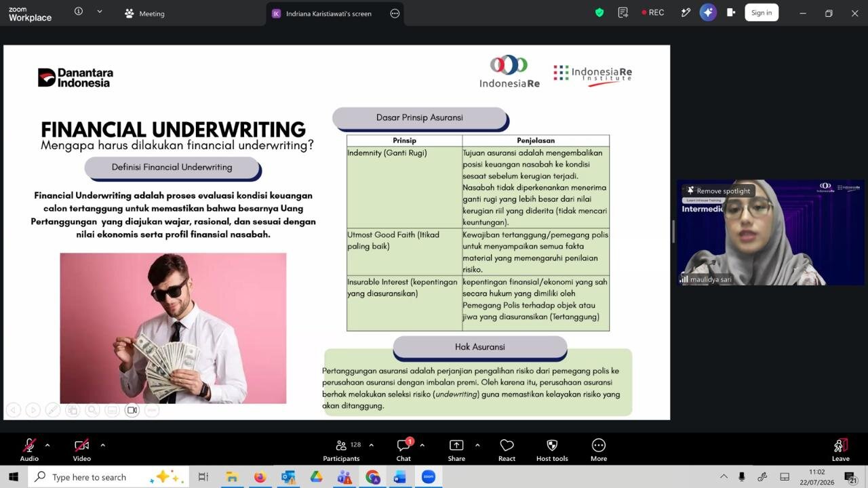Open Host tools

point(552,450)
